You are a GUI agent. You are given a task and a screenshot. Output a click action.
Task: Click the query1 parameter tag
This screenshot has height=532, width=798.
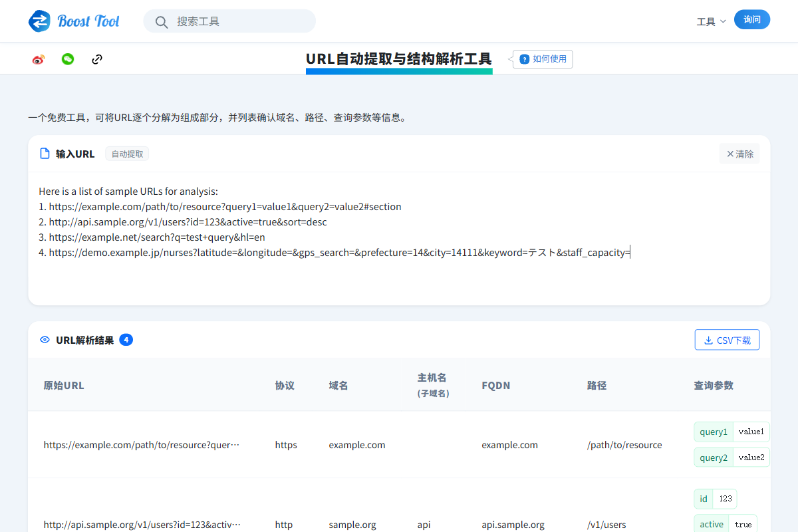[x=714, y=432]
